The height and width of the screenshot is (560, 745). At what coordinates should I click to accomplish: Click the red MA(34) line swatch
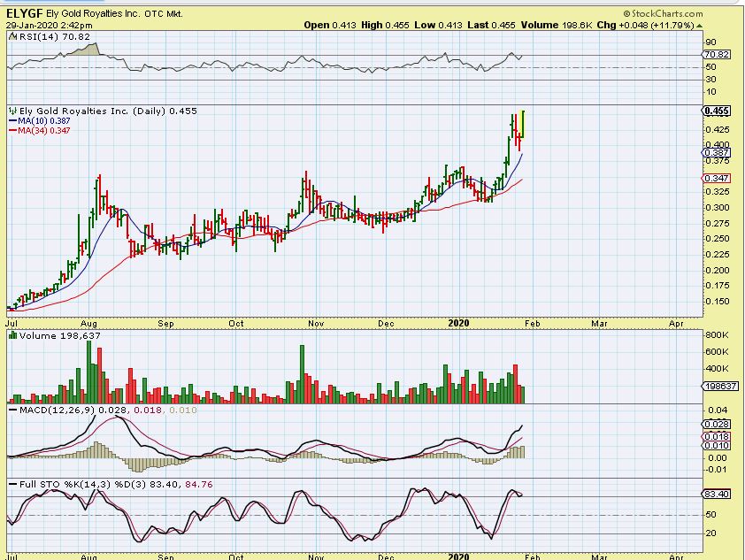coord(12,131)
